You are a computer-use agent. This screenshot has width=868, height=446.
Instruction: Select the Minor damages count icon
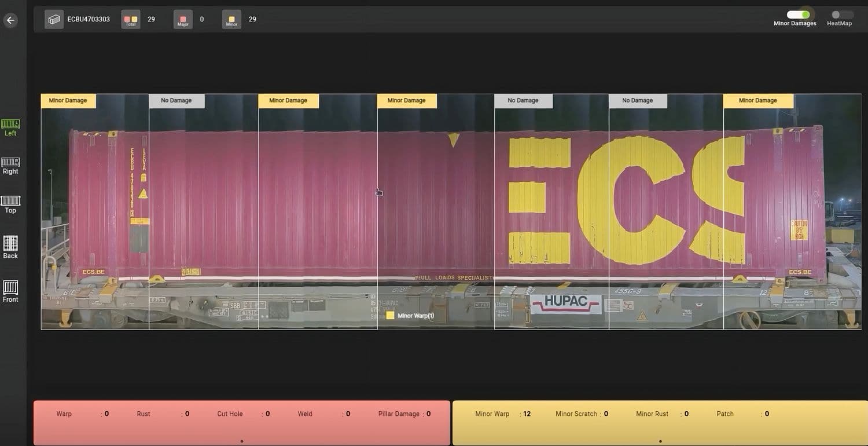click(x=231, y=20)
